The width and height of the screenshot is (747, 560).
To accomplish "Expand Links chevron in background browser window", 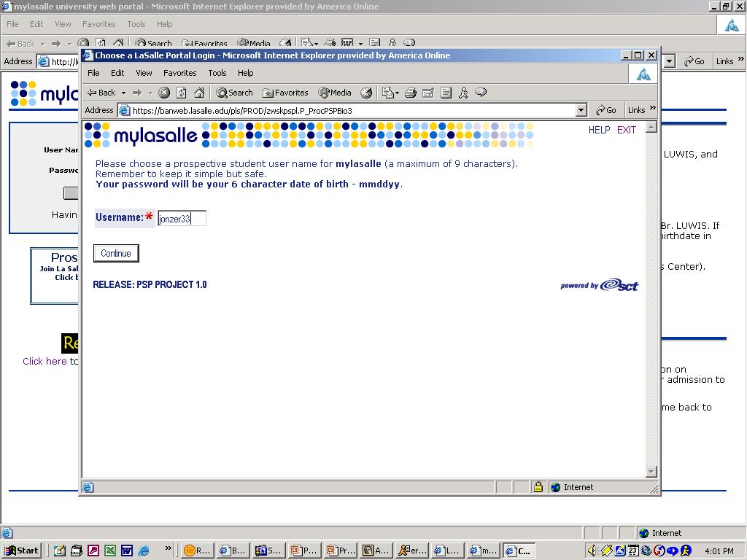I will [x=741, y=59].
